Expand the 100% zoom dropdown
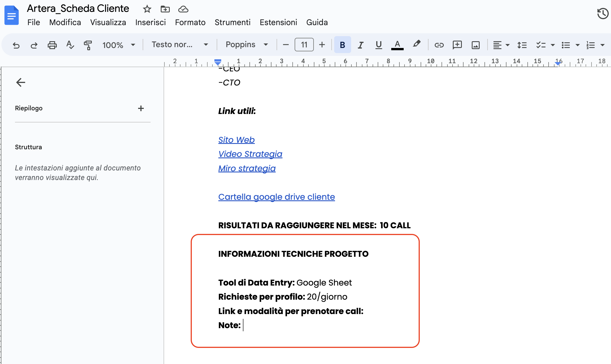The height and width of the screenshot is (364, 611). (x=119, y=45)
